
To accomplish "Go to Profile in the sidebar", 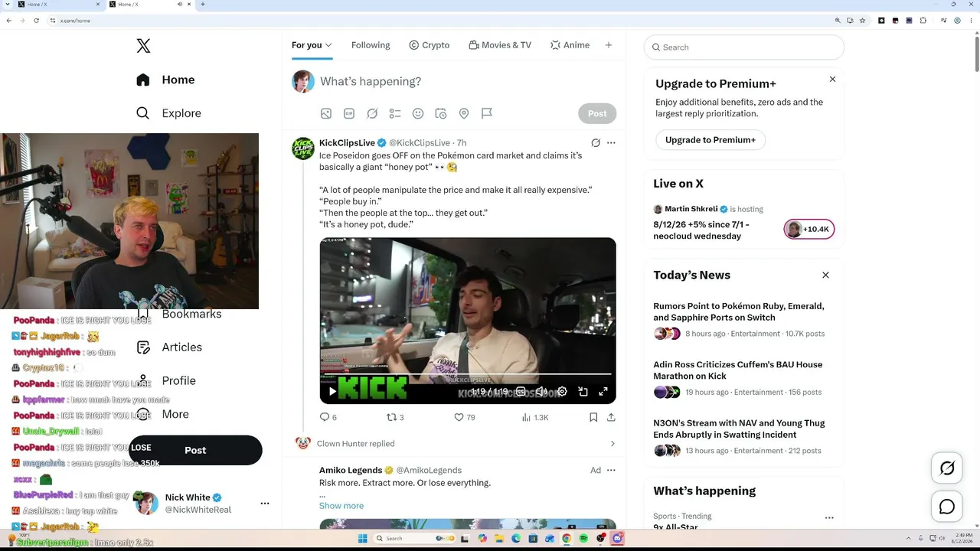I will (x=166, y=381).
